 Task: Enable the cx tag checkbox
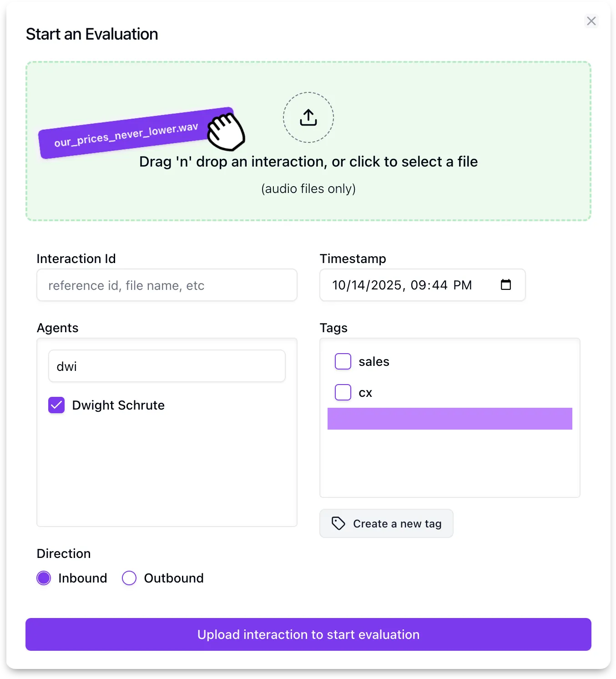pos(343,392)
